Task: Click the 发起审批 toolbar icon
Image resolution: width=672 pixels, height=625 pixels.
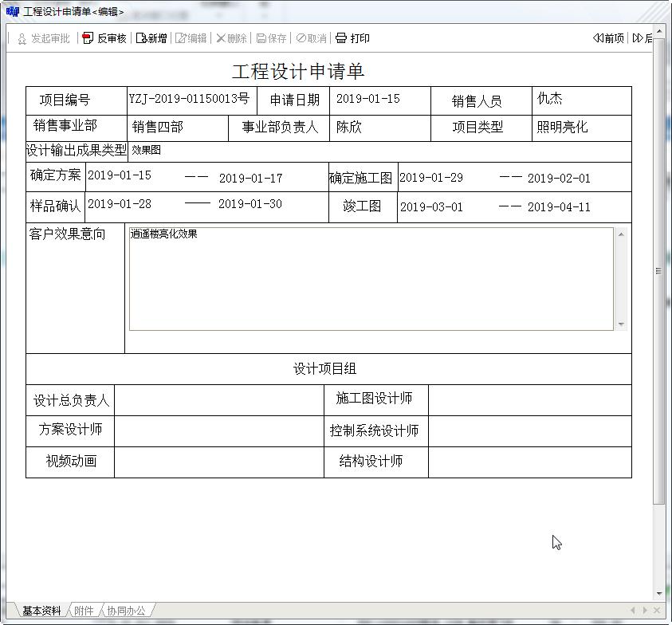Action: pyautogui.click(x=44, y=38)
